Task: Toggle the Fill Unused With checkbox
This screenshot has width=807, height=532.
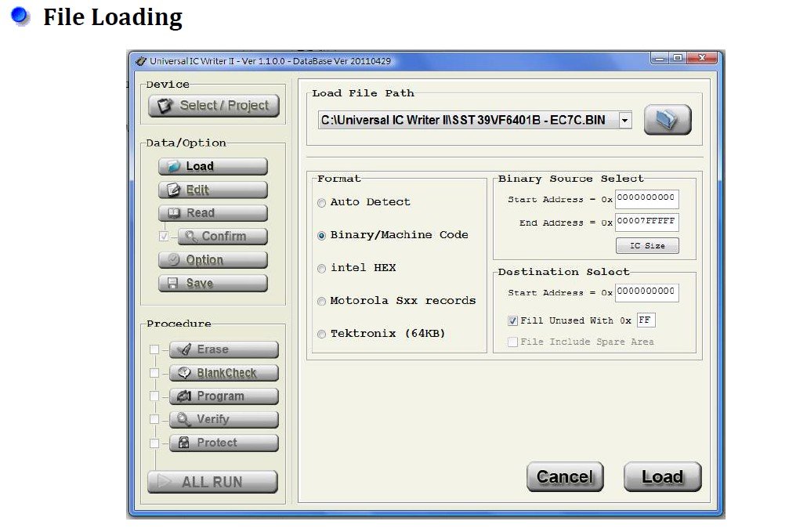Action: tap(512, 320)
